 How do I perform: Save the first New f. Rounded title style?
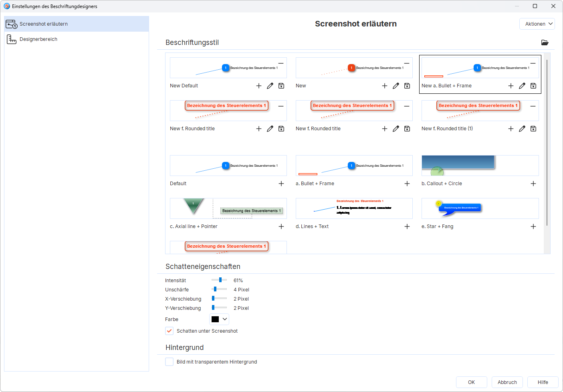click(x=281, y=129)
